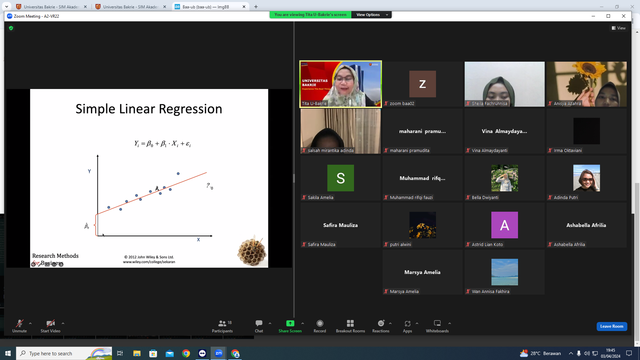The image size is (640, 360).
Task: Click the taskbar search box
Action: (x=64, y=353)
